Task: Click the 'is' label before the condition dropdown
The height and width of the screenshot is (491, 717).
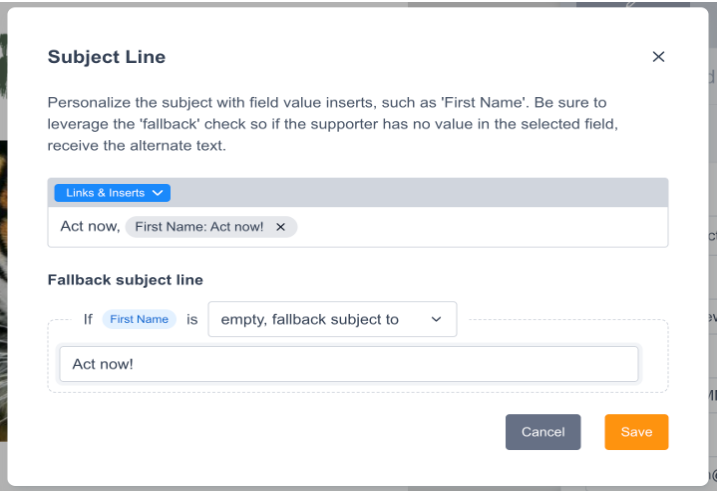Action: (192, 319)
